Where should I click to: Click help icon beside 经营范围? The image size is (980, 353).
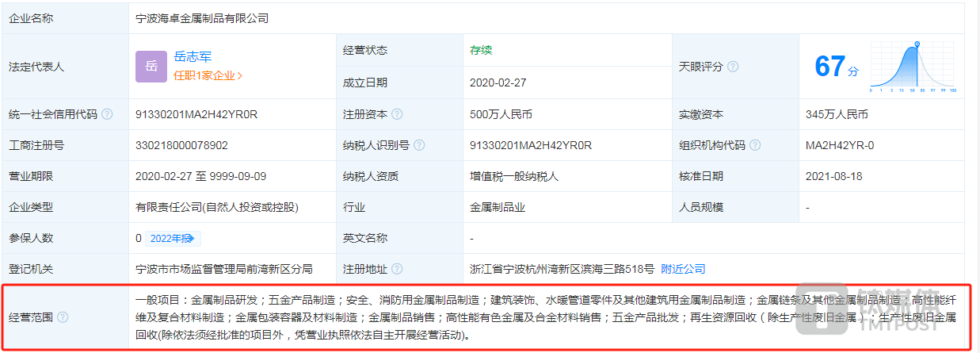[x=63, y=317]
